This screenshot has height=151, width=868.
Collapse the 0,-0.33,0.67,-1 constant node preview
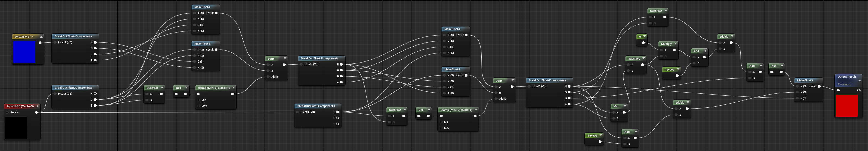[x=41, y=37]
